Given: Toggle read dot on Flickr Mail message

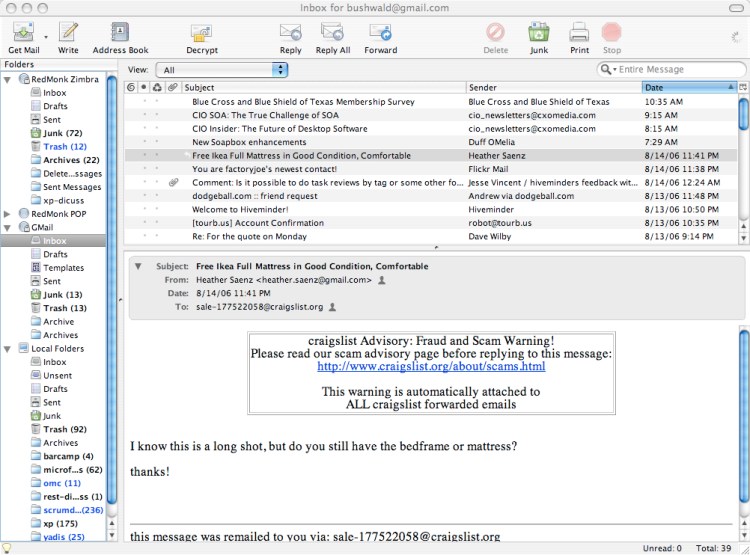Looking at the screenshot, I should click(x=143, y=169).
